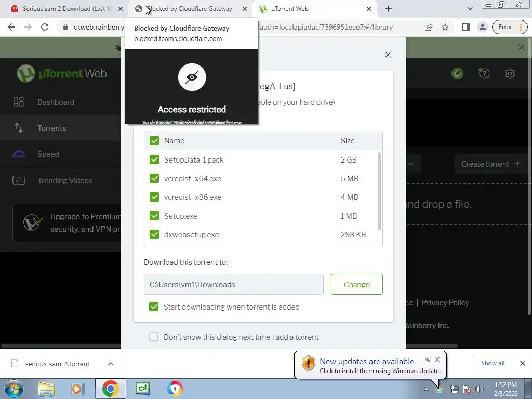Open the help question mark icon

pos(484,73)
